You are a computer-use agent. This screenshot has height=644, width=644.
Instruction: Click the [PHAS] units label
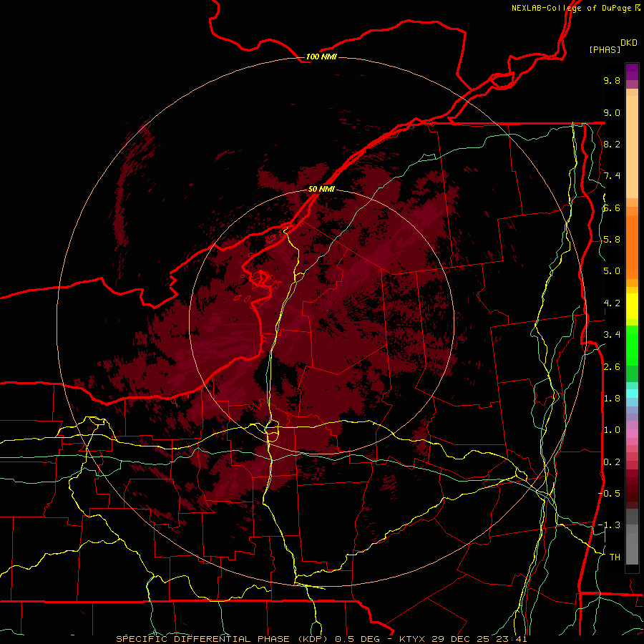[x=605, y=49]
